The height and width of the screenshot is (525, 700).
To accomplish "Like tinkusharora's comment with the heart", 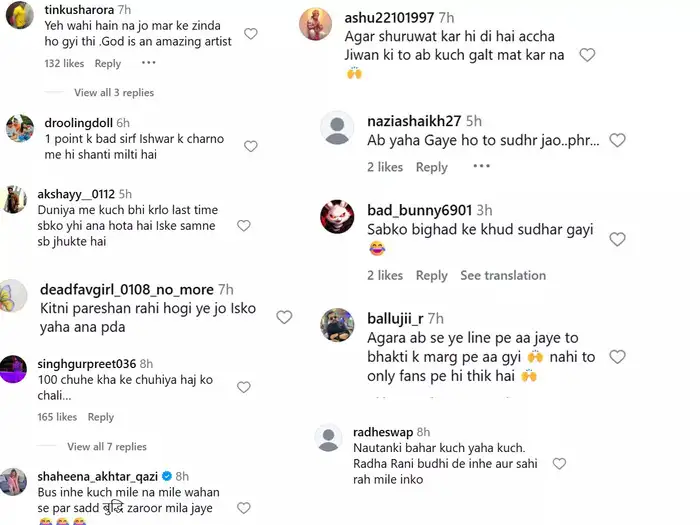I will tap(251, 34).
